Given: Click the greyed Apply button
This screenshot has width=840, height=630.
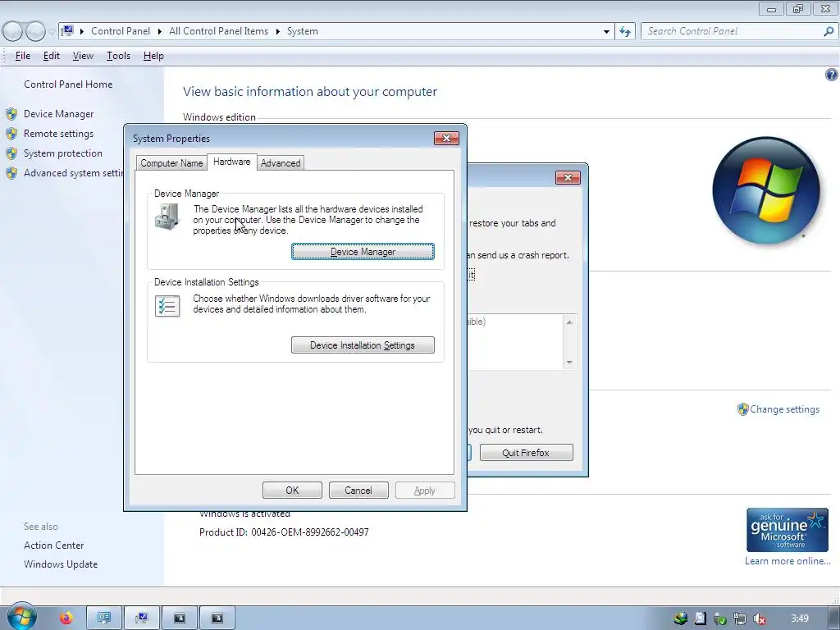Looking at the screenshot, I should point(425,491).
